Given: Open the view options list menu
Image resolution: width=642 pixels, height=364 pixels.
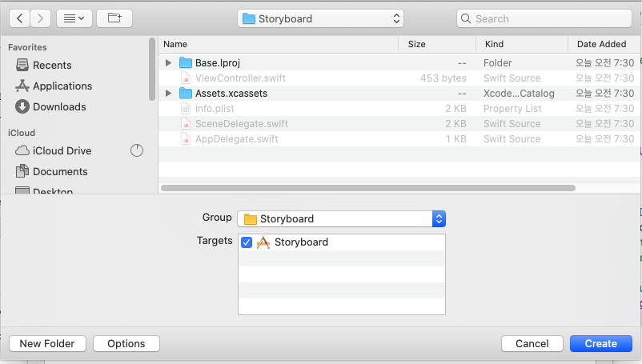Looking at the screenshot, I should 74,18.
